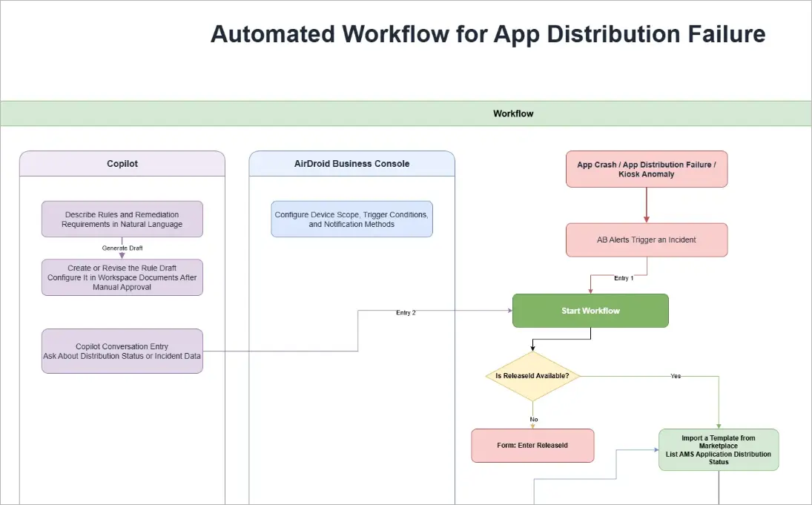Select the green Workflow header bar

click(x=406, y=113)
